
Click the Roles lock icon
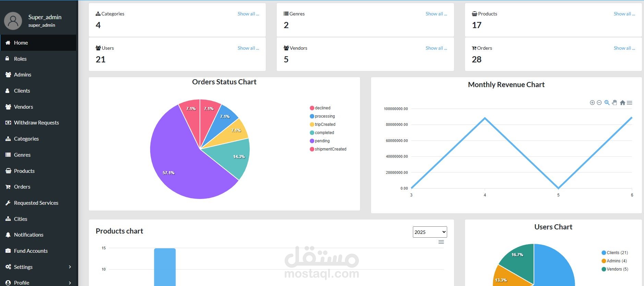click(8, 59)
